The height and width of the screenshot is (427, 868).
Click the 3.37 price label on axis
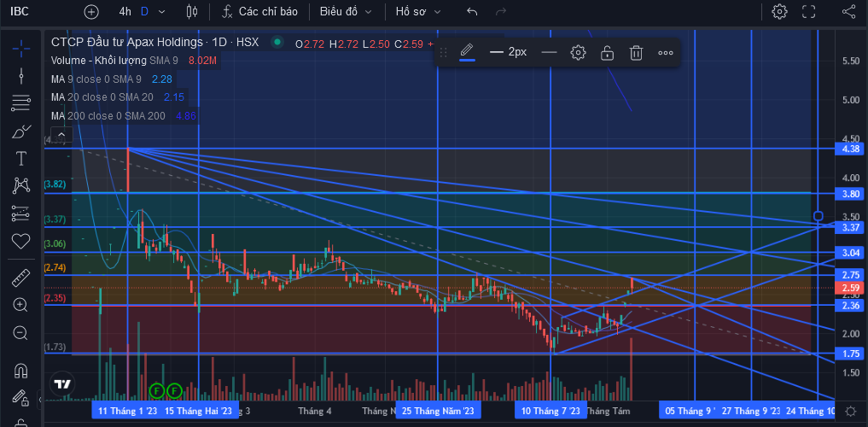tap(850, 228)
